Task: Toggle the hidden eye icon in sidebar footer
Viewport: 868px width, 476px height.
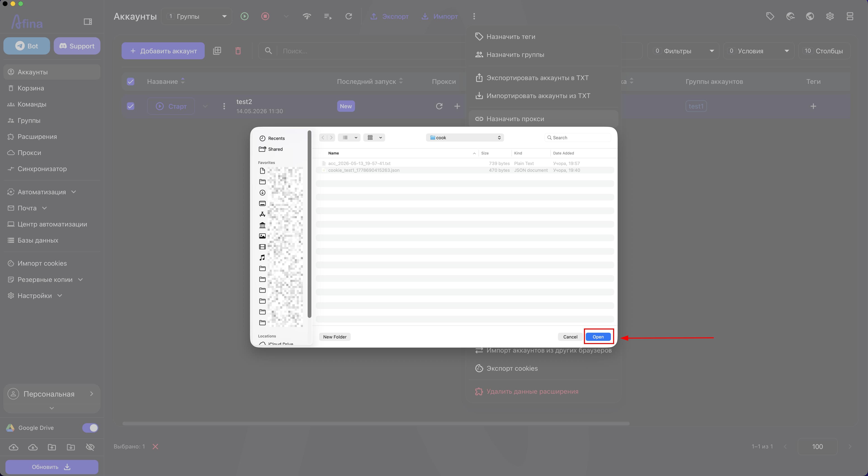Action: click(x=90, y=447)
